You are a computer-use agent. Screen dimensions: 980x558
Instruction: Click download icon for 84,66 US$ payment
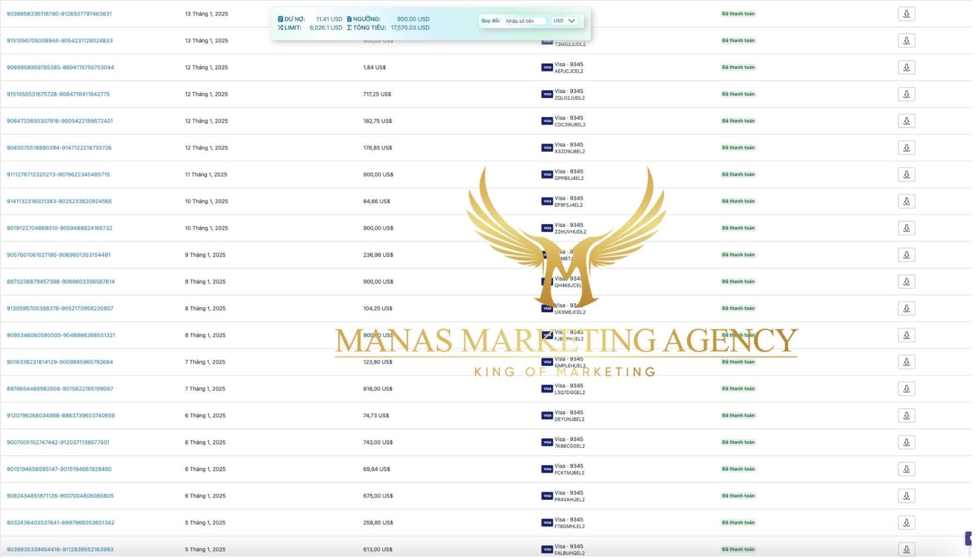pos(906,201)
